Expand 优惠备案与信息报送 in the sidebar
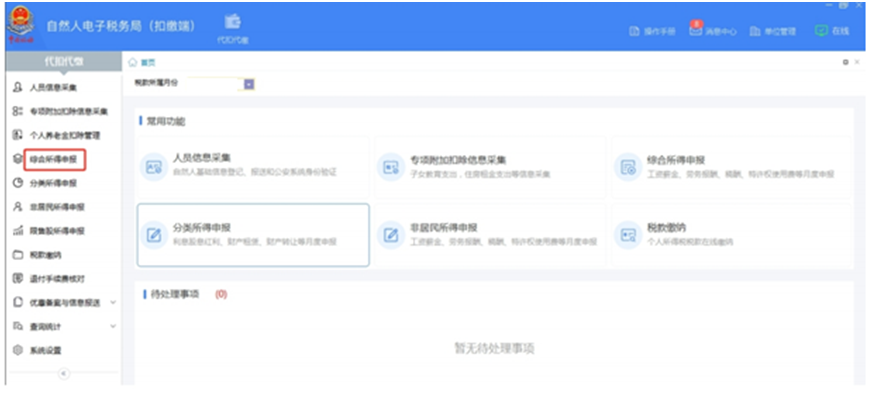Image resolution: width=869 pixels, height=394 pixels. [x=64, y=303]
